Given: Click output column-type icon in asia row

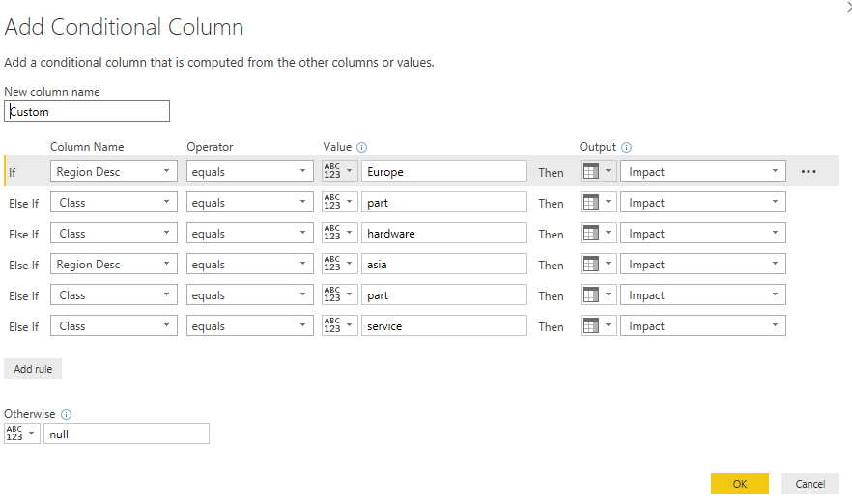Looking at the screenshot, I should (598, 264).
